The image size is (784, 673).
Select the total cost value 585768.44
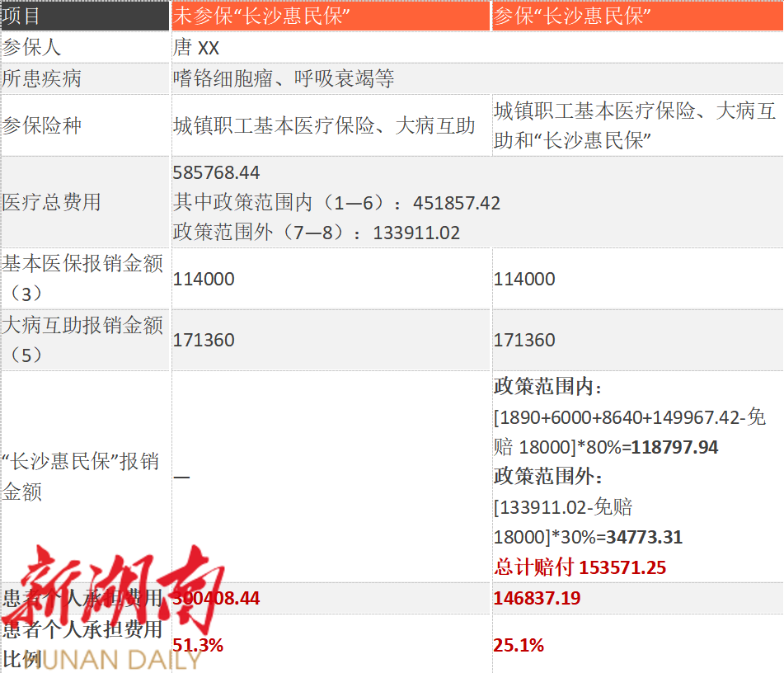217,172
